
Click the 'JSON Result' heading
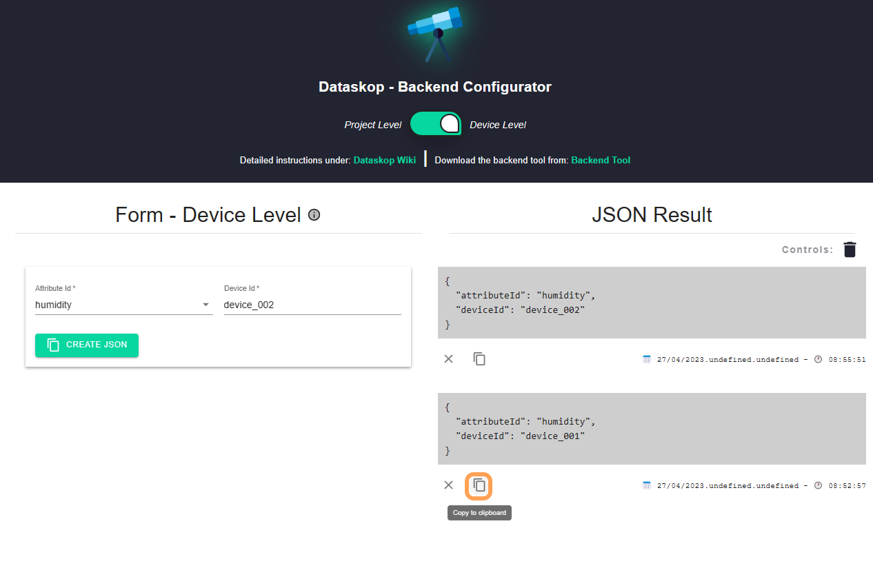[652, 214]
